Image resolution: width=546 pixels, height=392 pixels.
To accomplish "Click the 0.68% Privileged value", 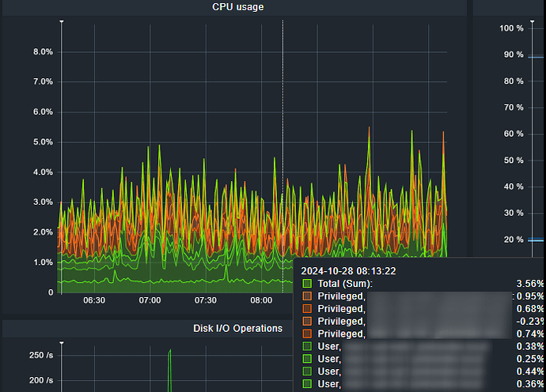I will 530,308.
